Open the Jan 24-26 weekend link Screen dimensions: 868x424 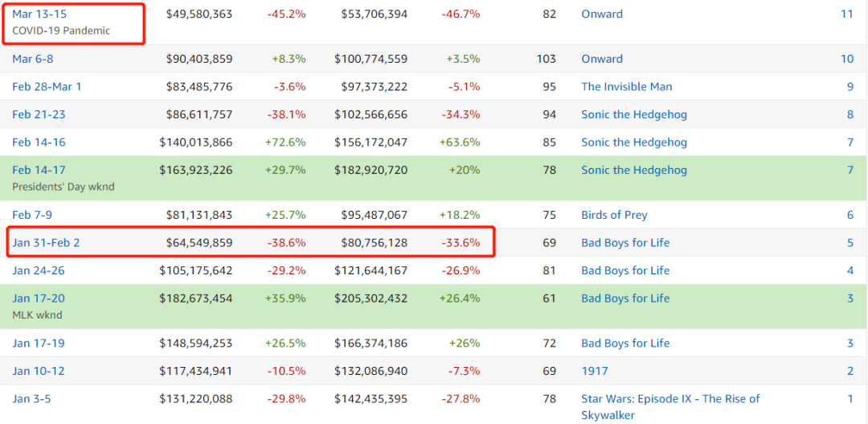point(39,270)
